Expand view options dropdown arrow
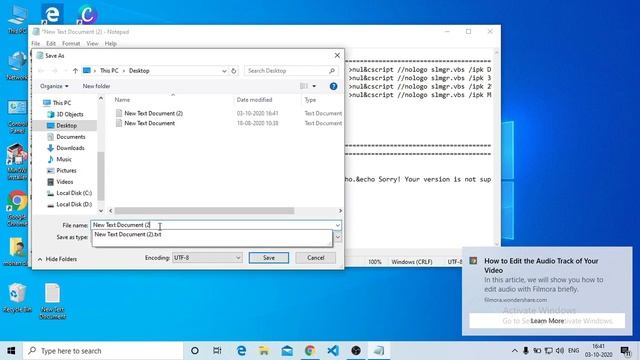 [314, 86]
